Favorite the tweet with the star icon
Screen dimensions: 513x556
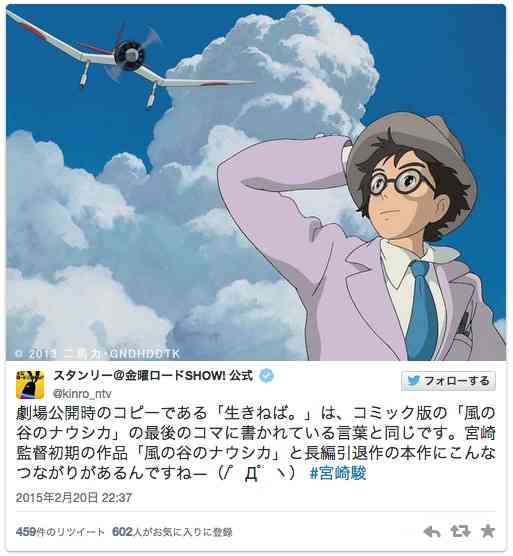(488, 531)
